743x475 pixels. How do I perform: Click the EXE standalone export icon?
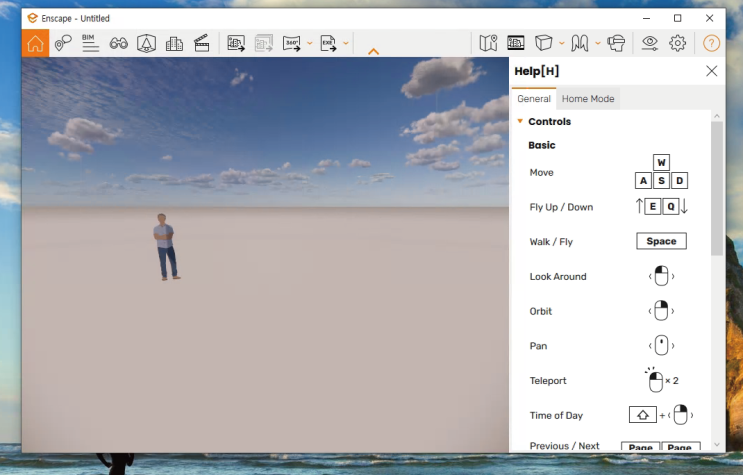coord(328,43)
